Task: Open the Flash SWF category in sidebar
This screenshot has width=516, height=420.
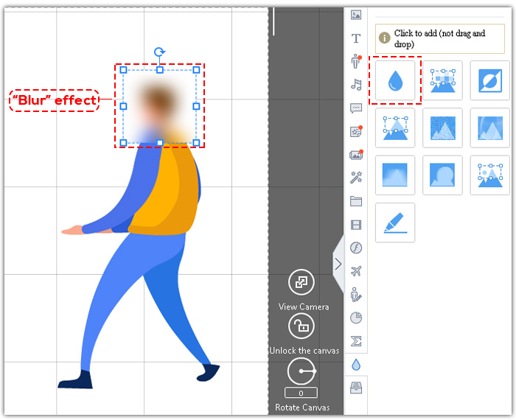Action: [x=356, y=248]
